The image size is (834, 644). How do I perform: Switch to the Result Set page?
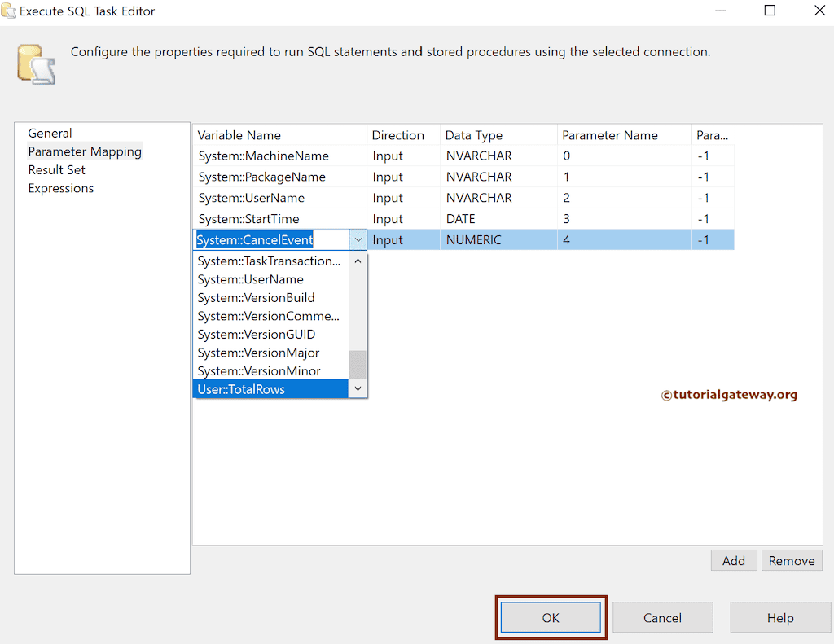56,169
